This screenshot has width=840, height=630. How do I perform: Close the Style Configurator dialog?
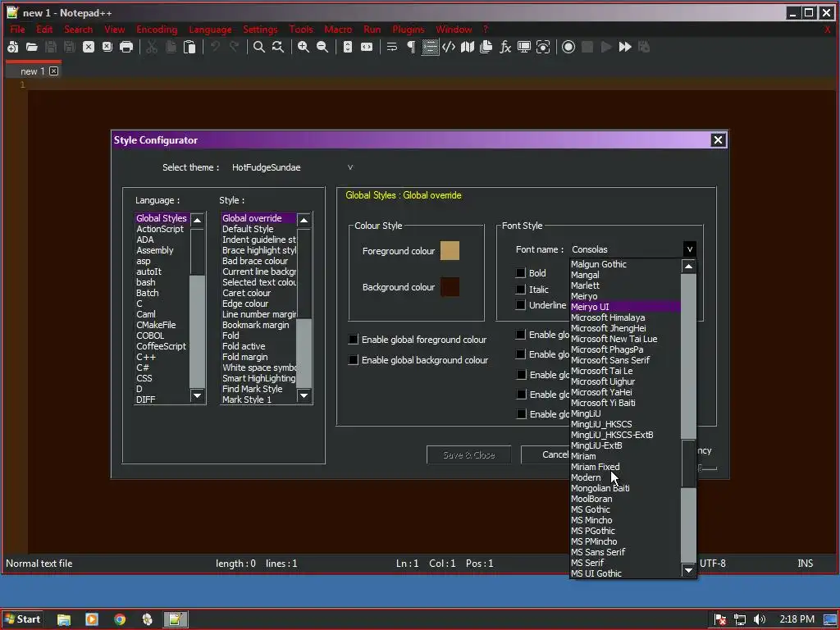tap(718, 140)
